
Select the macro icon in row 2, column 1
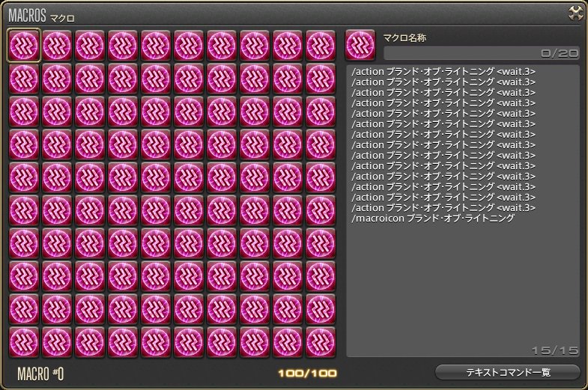click(24, 79)
